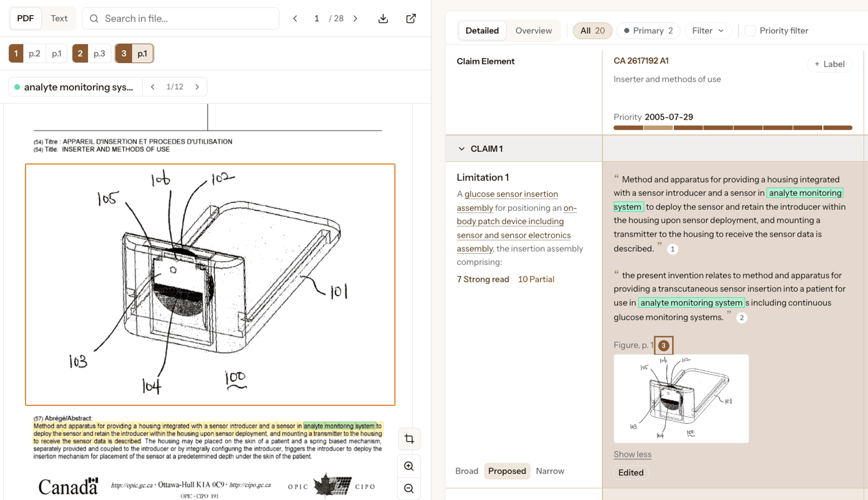Open the figure thumbnail preview
Screen dimensions: 868x500
coord(681,399)
